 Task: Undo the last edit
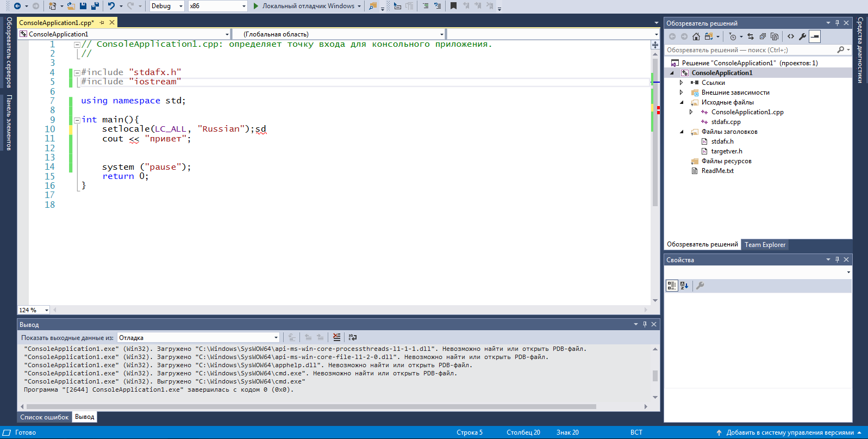click(x=111, y=6)
